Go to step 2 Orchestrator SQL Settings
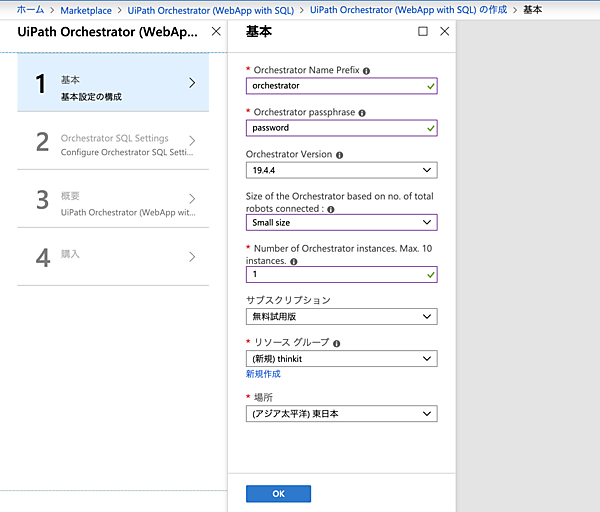This screenshot has height=512, width=600. 115,144
